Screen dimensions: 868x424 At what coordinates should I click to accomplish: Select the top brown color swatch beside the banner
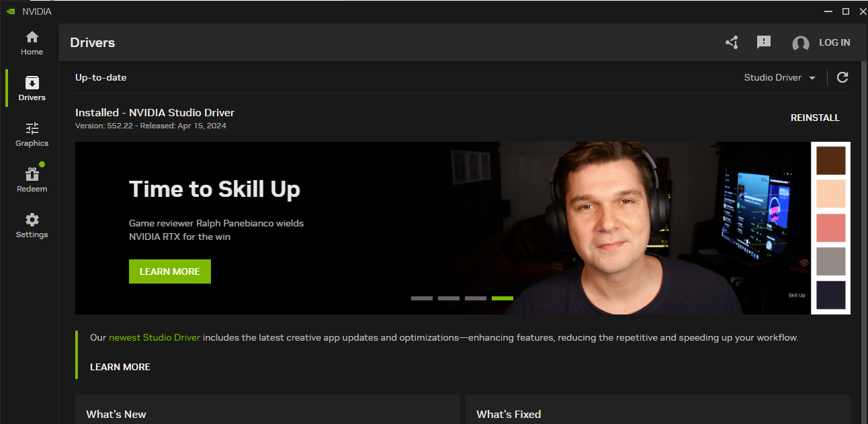click(x=831, y=160)
